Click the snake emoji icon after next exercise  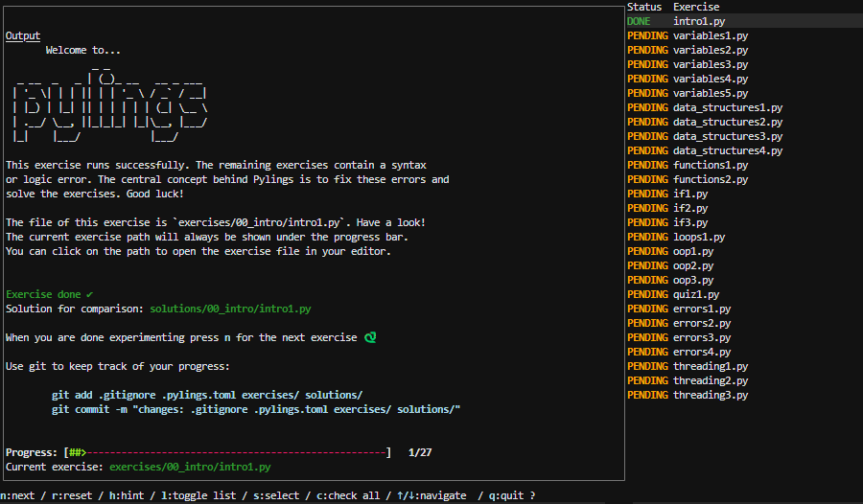pyautogui.click(x=370, y=337)
